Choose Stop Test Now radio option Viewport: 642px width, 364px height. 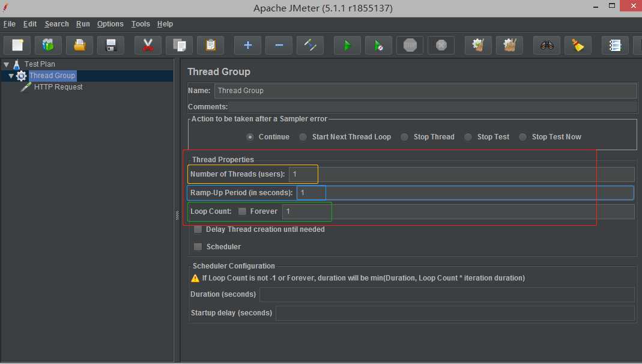pos(523,137)
